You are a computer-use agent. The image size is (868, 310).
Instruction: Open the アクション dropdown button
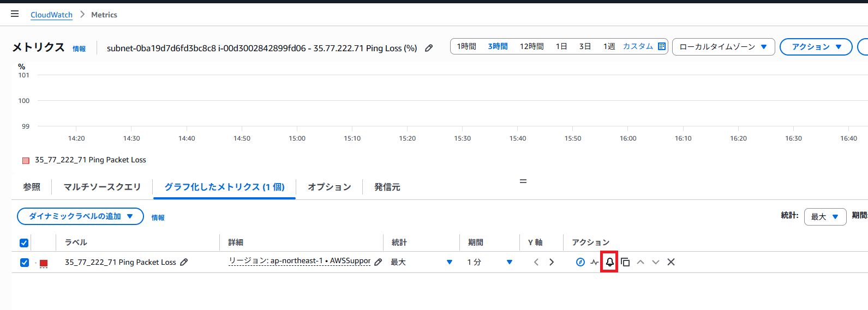[x=816, y=47]
